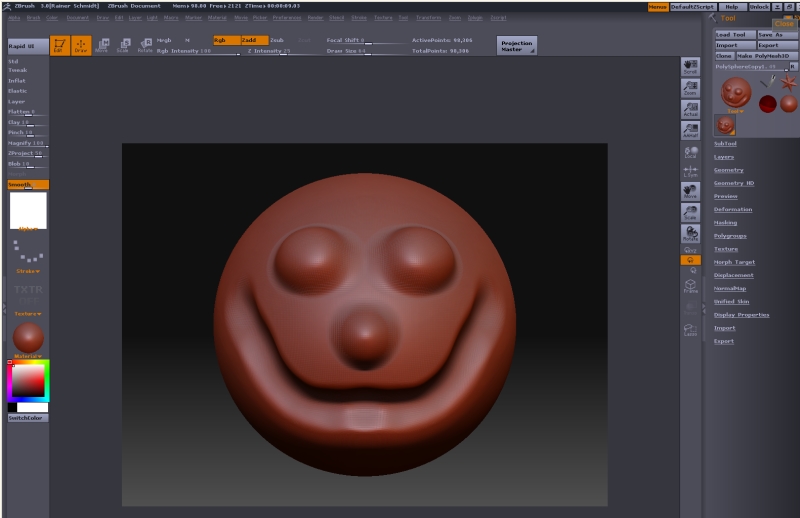Select the star-shaped 3D tool icon
This screenshot has width=800, height=518.
point(789,82)
